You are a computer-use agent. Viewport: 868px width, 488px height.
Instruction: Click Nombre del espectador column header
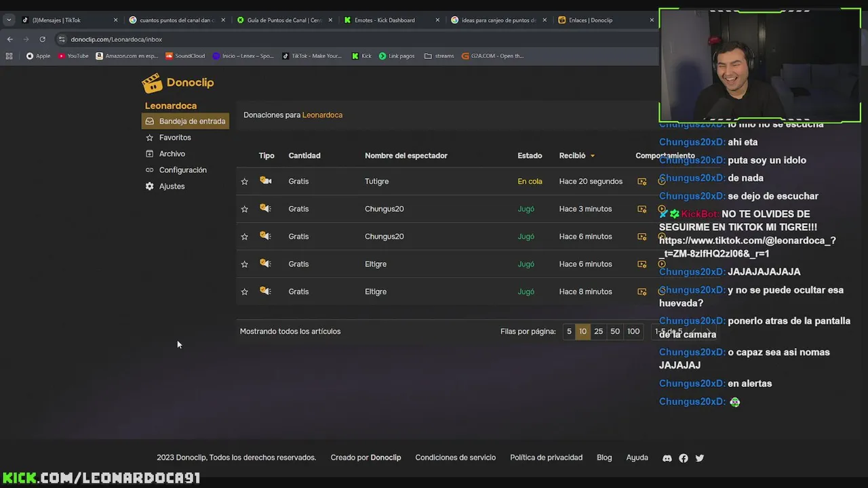coord(406,156)
